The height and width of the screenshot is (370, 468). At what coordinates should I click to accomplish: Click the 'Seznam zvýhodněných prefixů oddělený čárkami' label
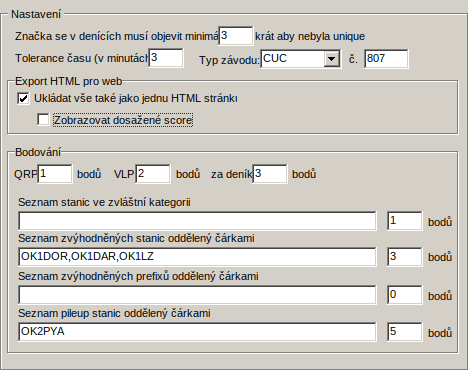point(138,276)
